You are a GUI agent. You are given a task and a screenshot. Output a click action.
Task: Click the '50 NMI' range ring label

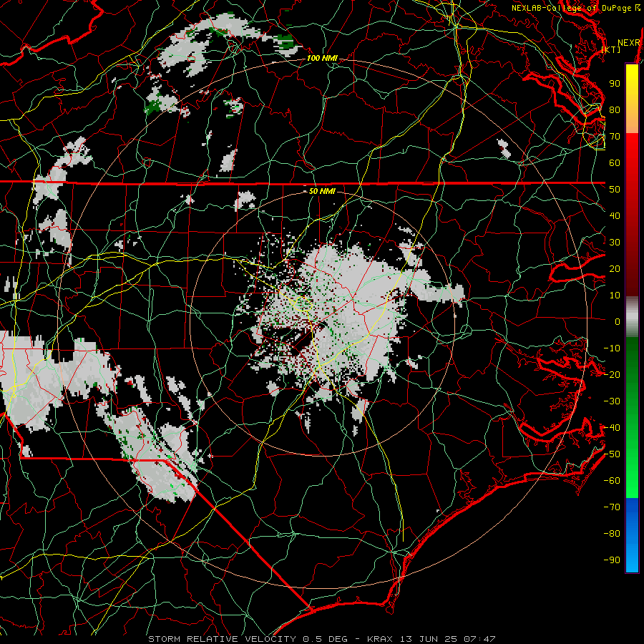(x=322, y=191)
